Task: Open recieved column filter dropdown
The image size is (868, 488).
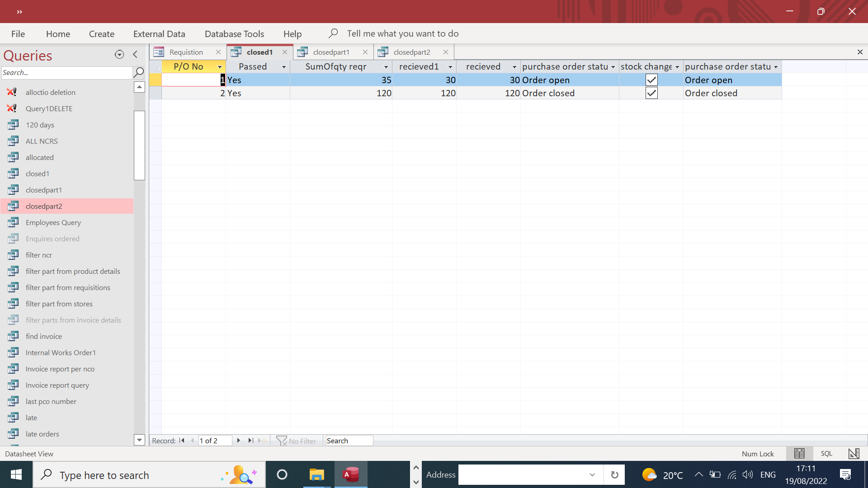Action: click(514, 67)
